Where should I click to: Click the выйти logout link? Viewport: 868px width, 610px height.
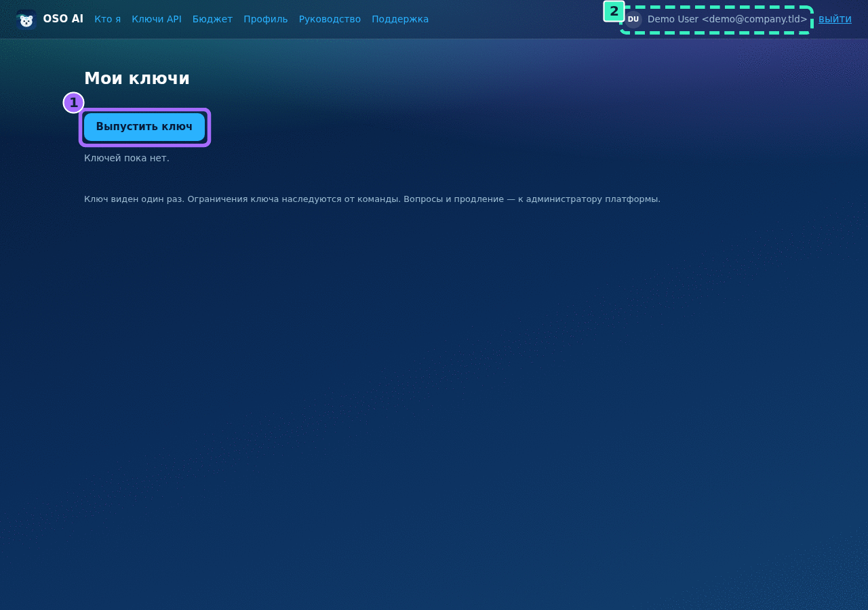[x=835, y=19]
